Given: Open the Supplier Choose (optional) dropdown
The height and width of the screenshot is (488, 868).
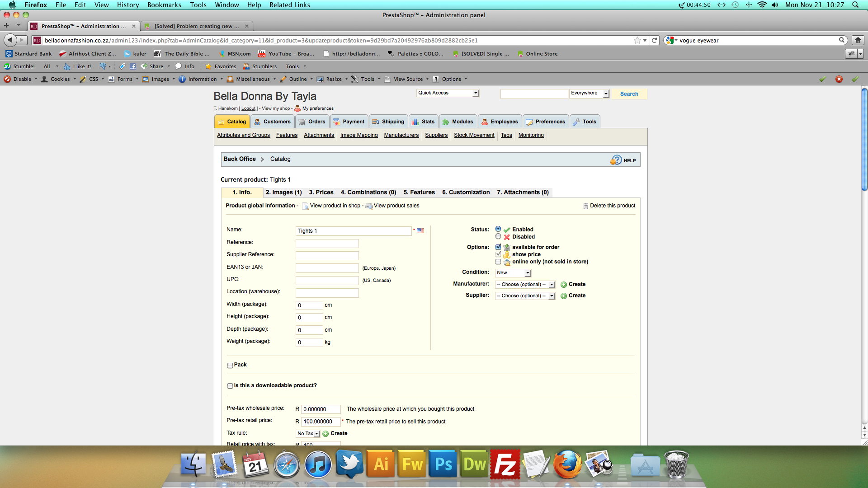Looking at the screenshot, I should (x=525, y=296).
